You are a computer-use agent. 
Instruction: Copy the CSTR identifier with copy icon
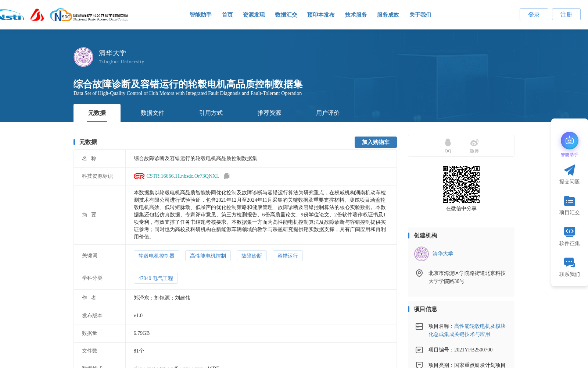[x=227, y=176]
